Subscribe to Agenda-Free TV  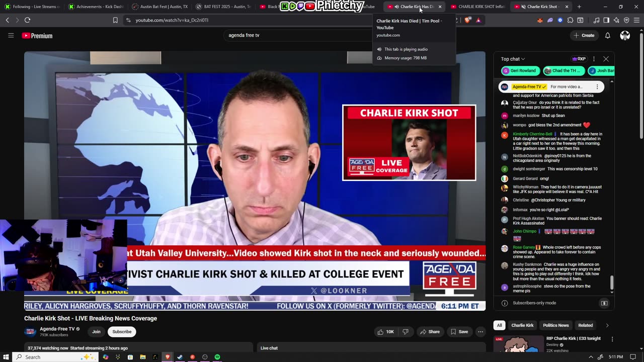[122, 332]
